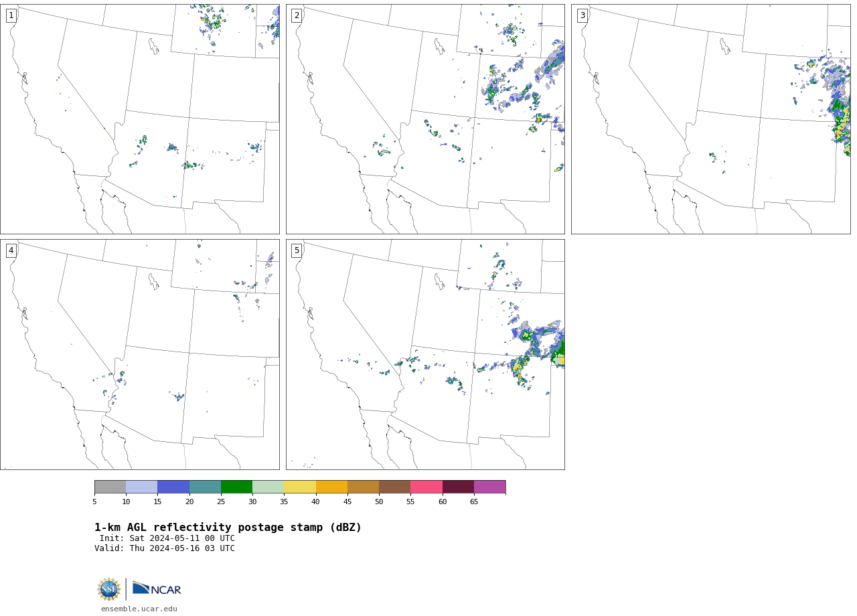Click the maroon 60-65 dBZ swatch
This screenshot has width=857, height=616.
[458, 487]
